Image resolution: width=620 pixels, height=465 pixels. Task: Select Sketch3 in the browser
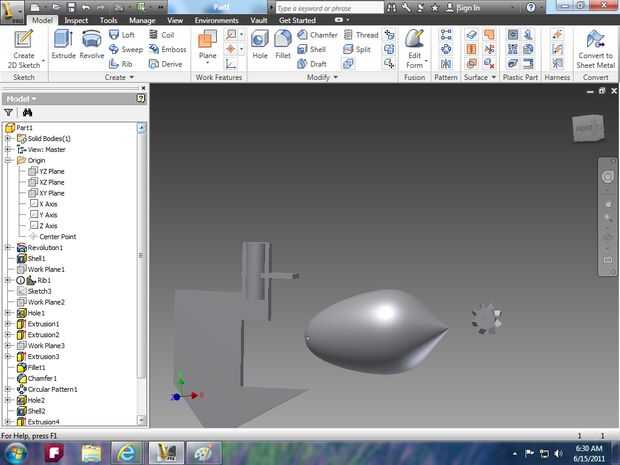[34, 291]
